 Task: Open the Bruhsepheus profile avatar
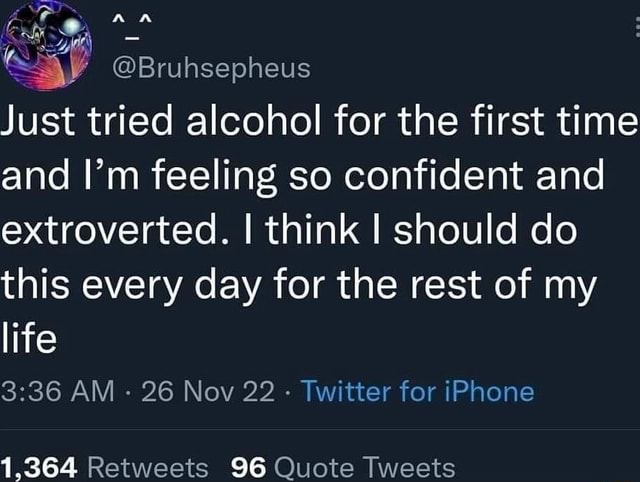tap(47, 47)
